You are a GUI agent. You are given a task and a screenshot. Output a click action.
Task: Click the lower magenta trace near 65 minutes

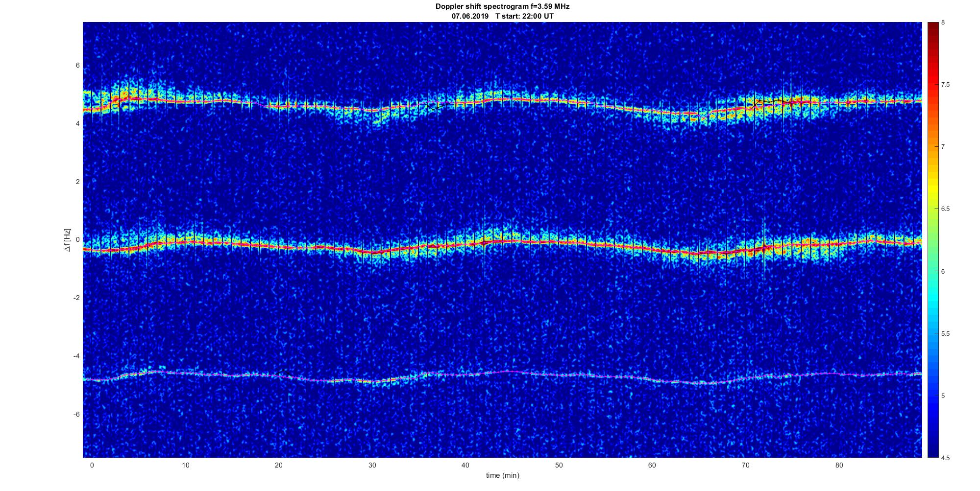coord(699,383)
